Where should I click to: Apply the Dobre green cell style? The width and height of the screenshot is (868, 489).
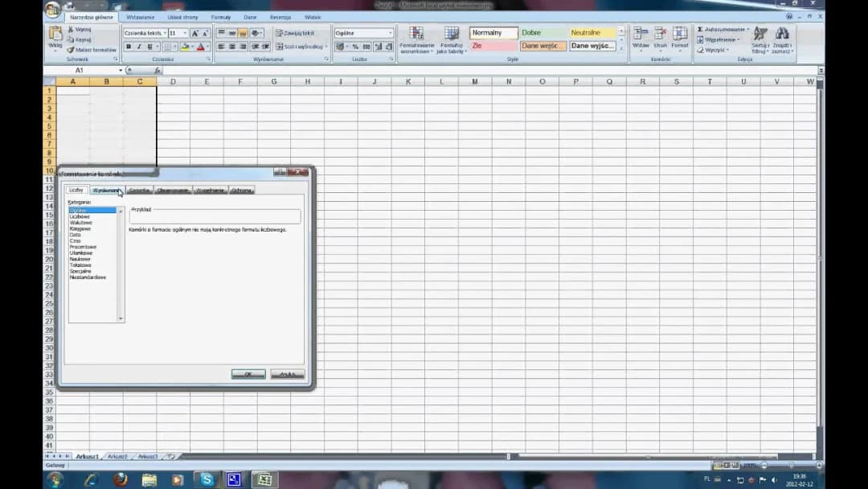542,33
